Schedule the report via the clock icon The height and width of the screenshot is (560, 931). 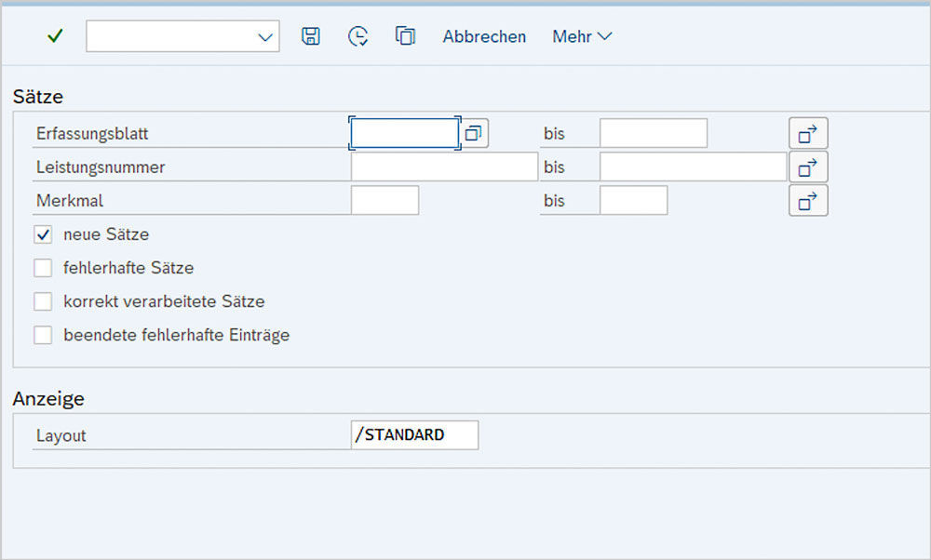[x=358, y=36]
